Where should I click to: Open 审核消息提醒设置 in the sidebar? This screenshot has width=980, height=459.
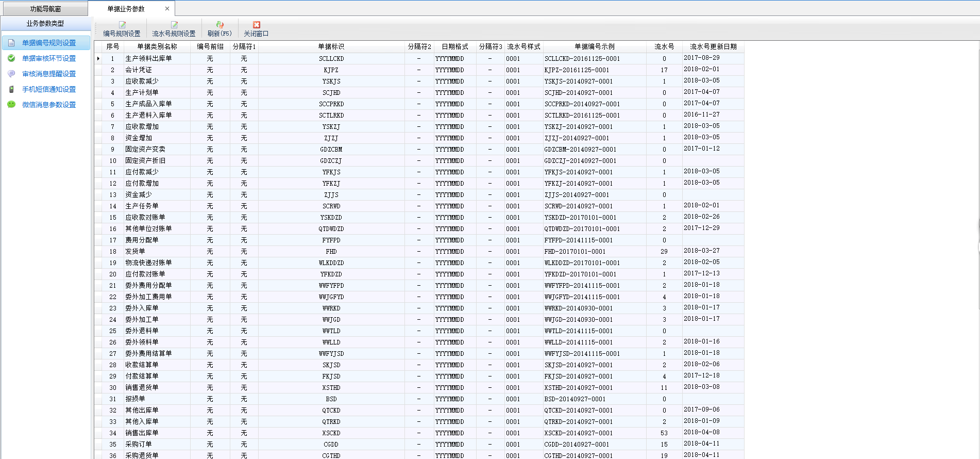[x=48, y=74]
